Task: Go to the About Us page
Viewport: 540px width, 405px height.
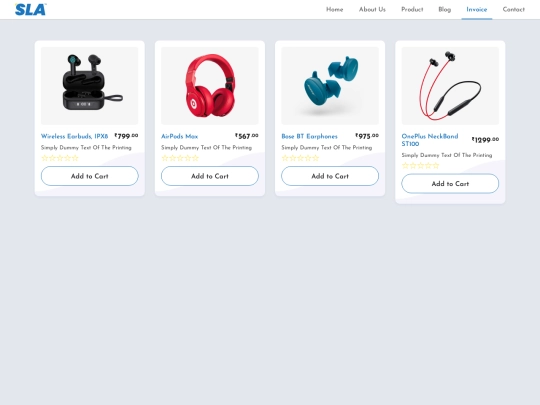Action: (372, 10)
